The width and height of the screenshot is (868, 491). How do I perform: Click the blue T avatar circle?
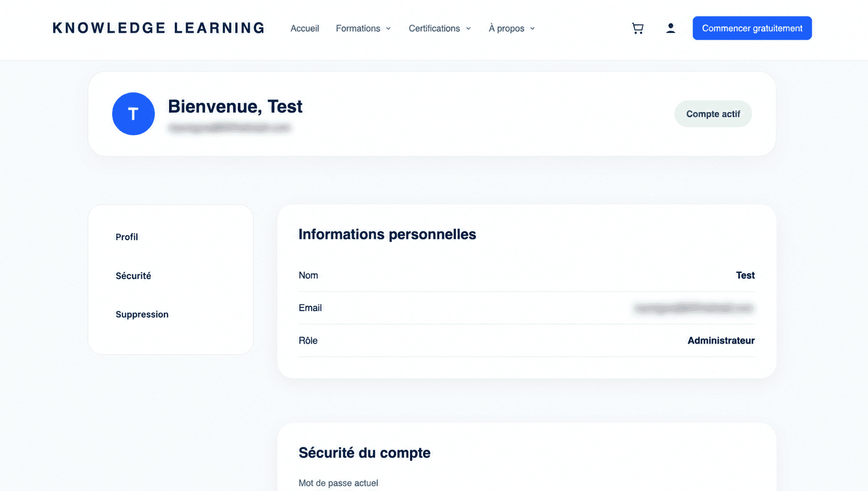pos(133,114)
